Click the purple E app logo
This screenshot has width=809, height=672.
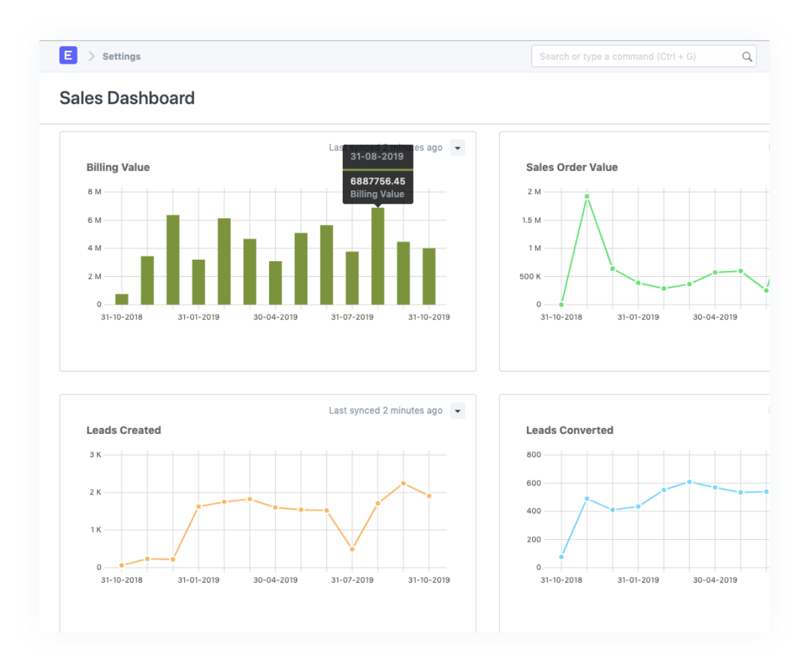click(68, 56)
